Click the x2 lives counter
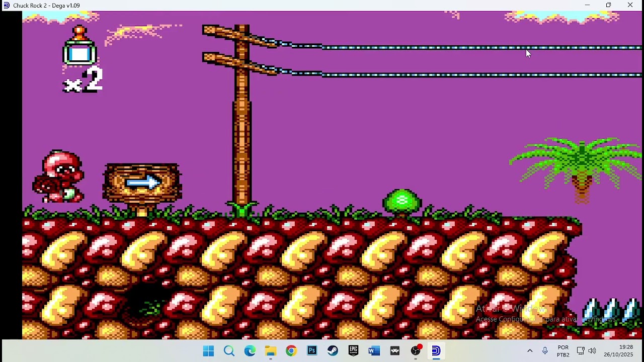Image resolution: width=644 pixels, height=362 pixels. tap(83, 79)
